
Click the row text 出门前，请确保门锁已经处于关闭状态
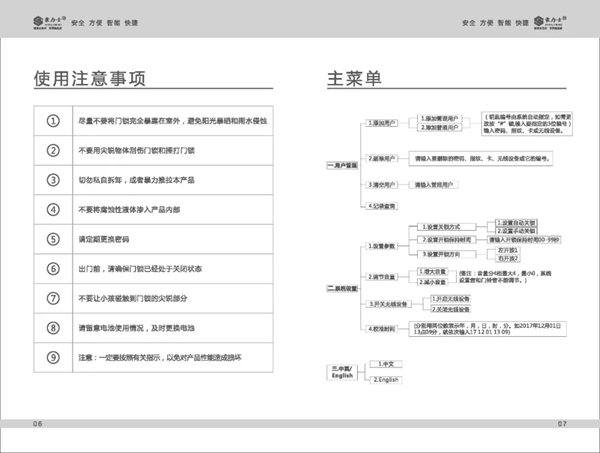coord(140,269)
